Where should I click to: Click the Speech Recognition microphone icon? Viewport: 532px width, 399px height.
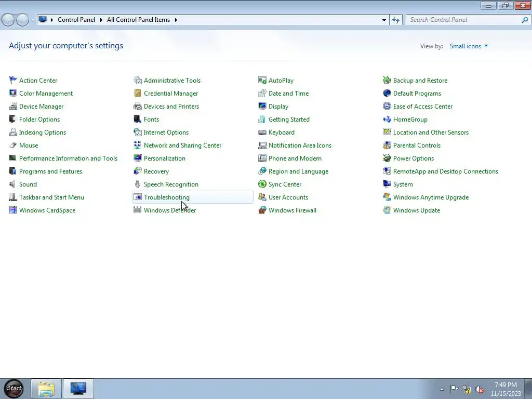(x=137, y=184)
